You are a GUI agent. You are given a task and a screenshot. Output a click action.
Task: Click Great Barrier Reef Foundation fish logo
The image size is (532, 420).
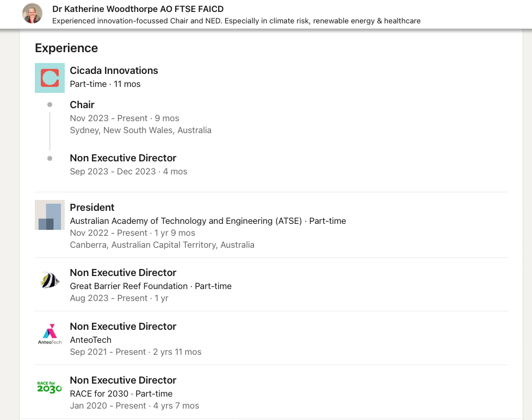point(50,280)
